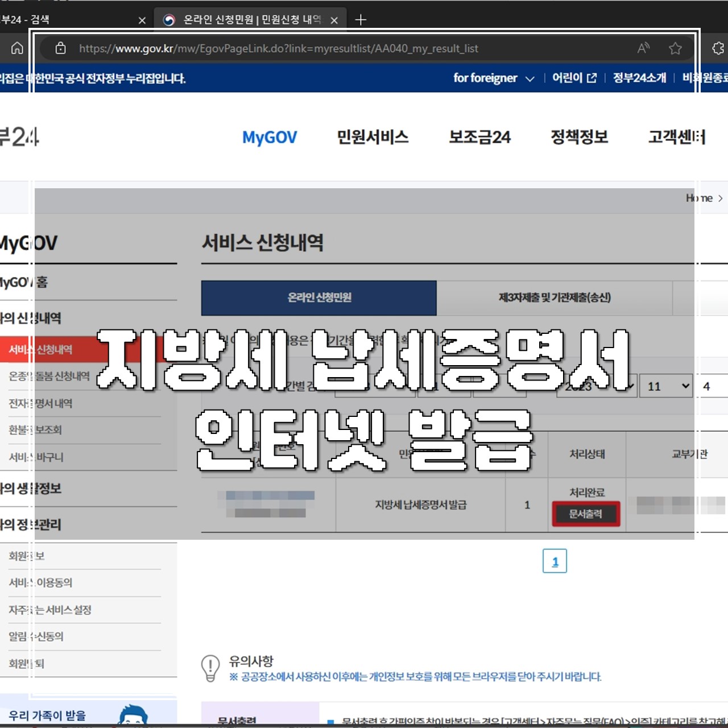Open the 고객센터 menu
The image size is (728, 728).
coord(677,137)
